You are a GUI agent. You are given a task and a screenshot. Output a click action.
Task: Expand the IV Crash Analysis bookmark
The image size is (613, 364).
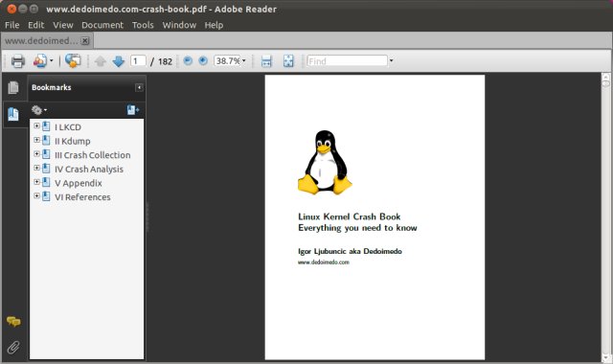coord(36,169)
